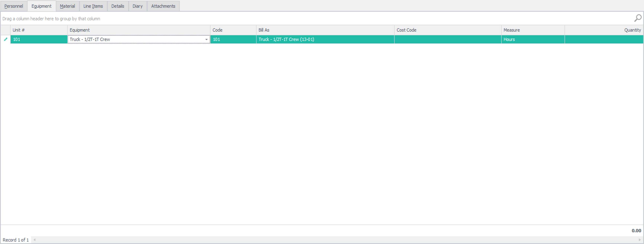The width and height of the screenshot is (644, 244).
Task: Click the Quantity column header
Action: click(604, 30)
